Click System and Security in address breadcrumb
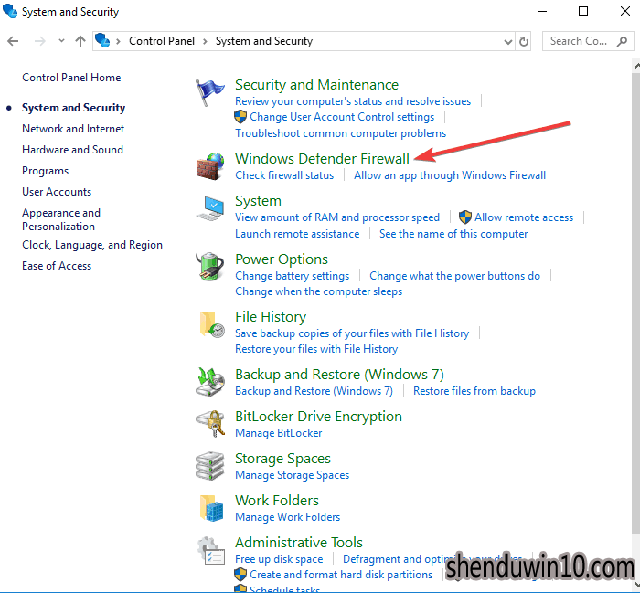640x593 pixels. pos(264,41)
